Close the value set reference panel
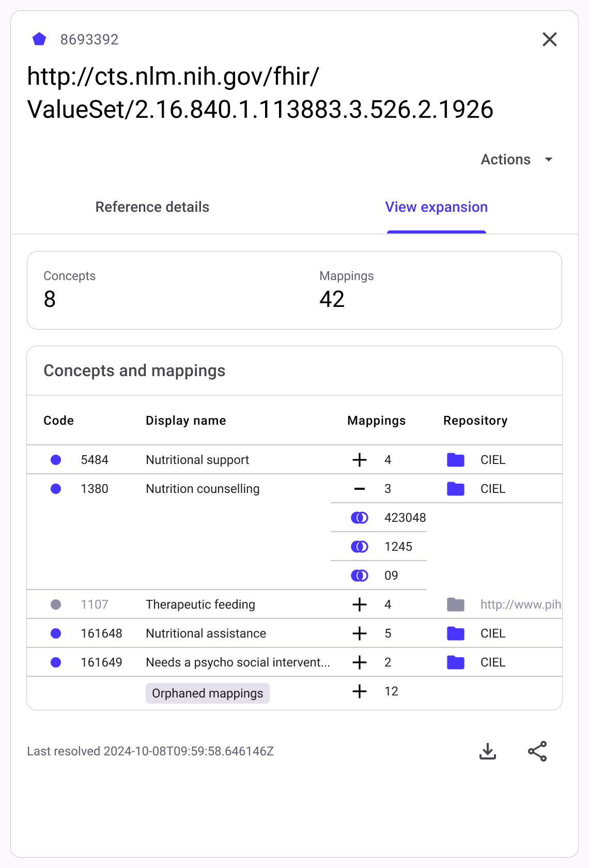The image size is (589, 868). [x=549, y=39]
